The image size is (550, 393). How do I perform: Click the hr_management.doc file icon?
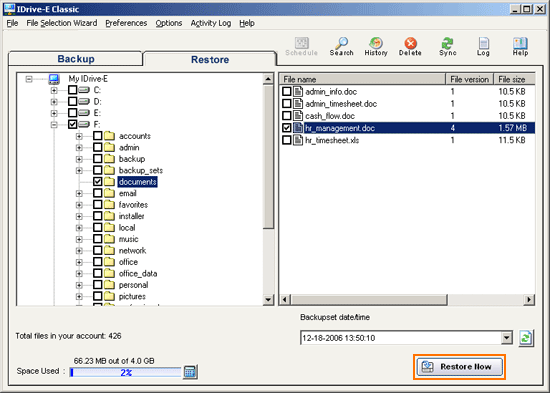coord(298,128)
